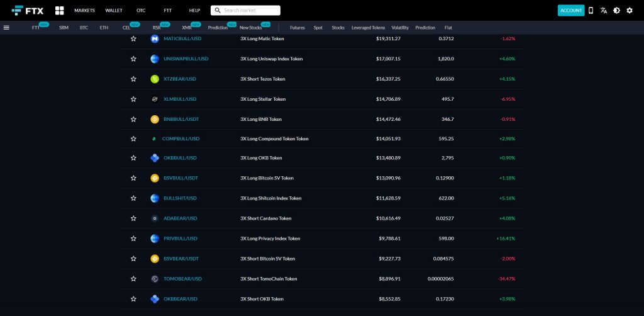Open the UNISWAPBULL/USD market link
Image resolution: width=644 pixels, height=316 pixels.
[186, 59]
